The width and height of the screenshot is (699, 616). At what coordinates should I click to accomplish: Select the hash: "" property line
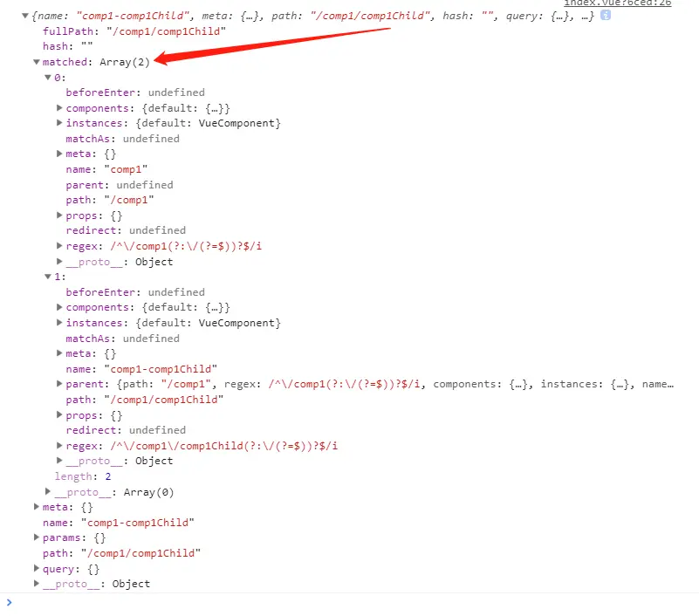tap(68, 46)
